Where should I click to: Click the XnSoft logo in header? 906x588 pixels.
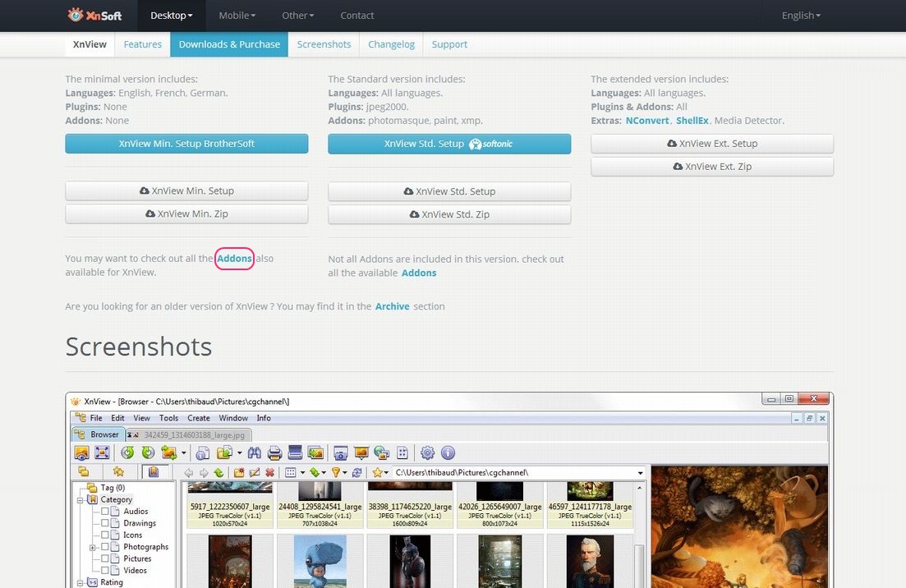tap(94, 15)
